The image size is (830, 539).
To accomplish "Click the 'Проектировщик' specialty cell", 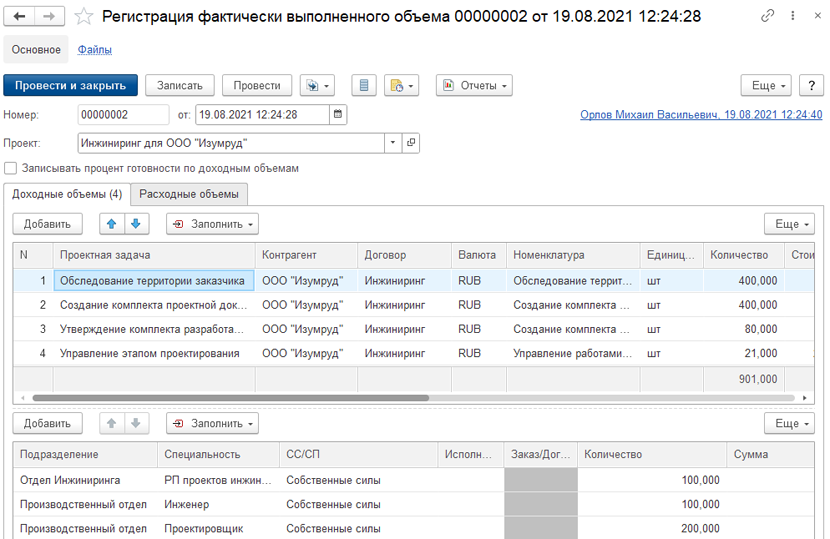I will 219,528.
